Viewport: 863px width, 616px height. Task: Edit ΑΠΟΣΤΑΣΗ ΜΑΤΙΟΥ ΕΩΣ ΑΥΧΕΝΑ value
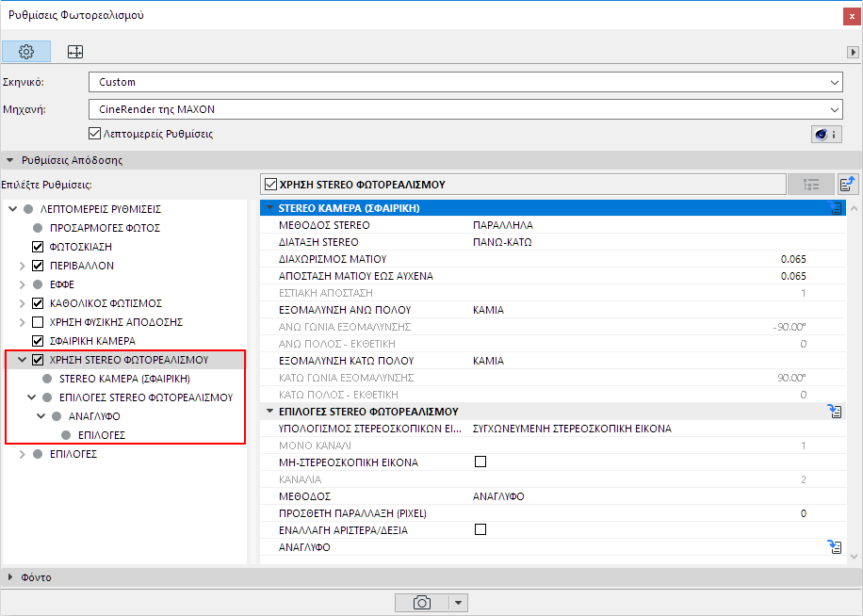click(x=793, y=276)
